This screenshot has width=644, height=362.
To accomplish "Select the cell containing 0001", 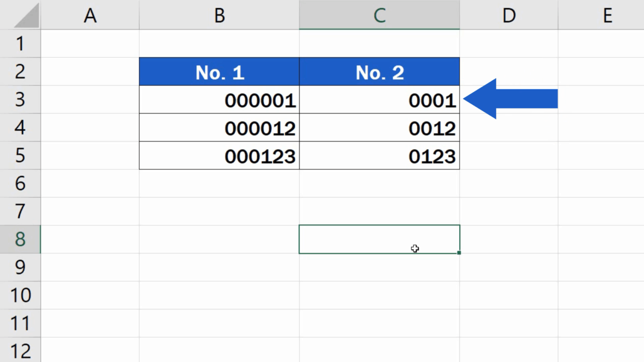I will 379,100.
